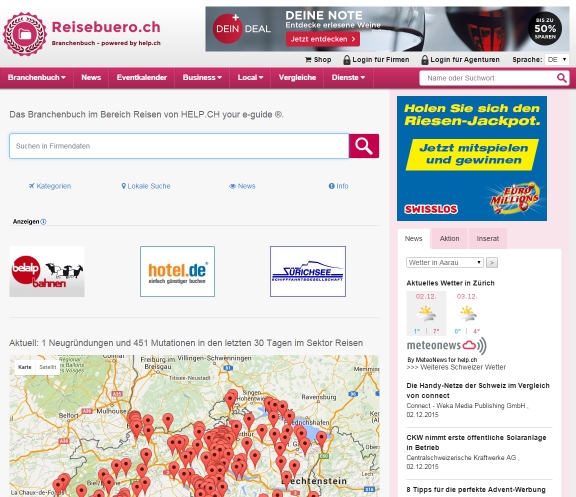Open Handy-Netze der Schweiz news headline

[478, 390]
